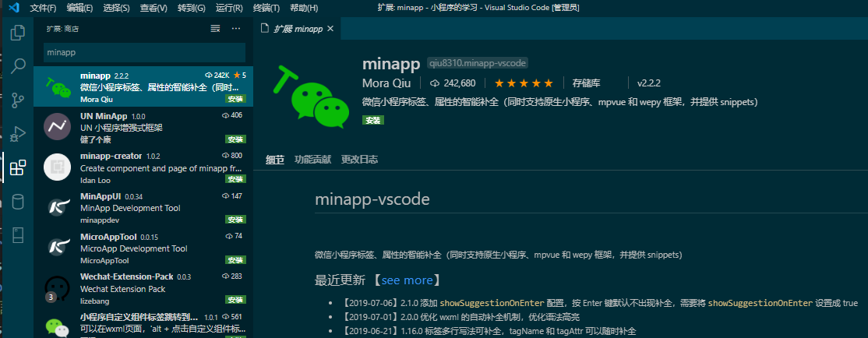Install UN MinApp extension
The image size is (868, 338).
[235, 139]
